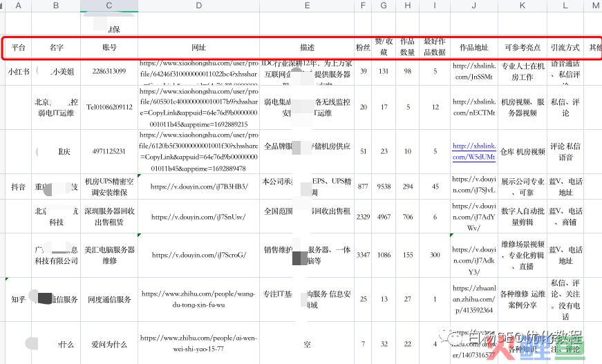
Task: Select the 评论 私信 语音 cell
Action: [x=565, y=151]
